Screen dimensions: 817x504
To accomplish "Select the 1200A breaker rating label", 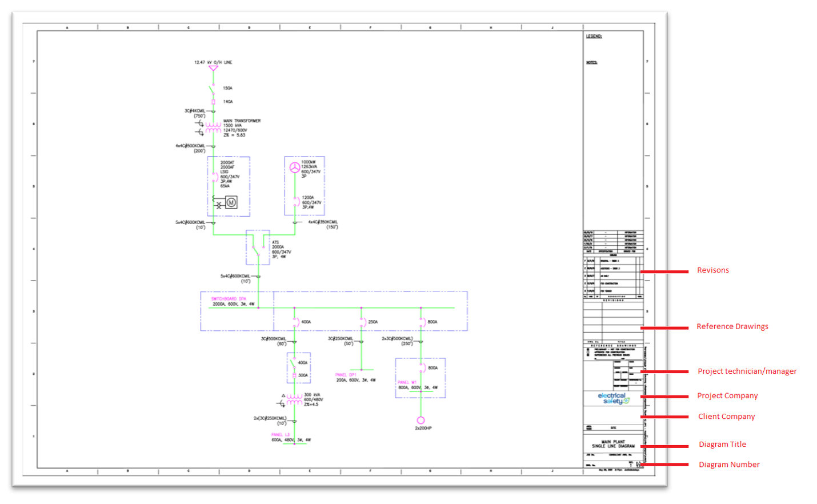I will [x=308, y=198].
